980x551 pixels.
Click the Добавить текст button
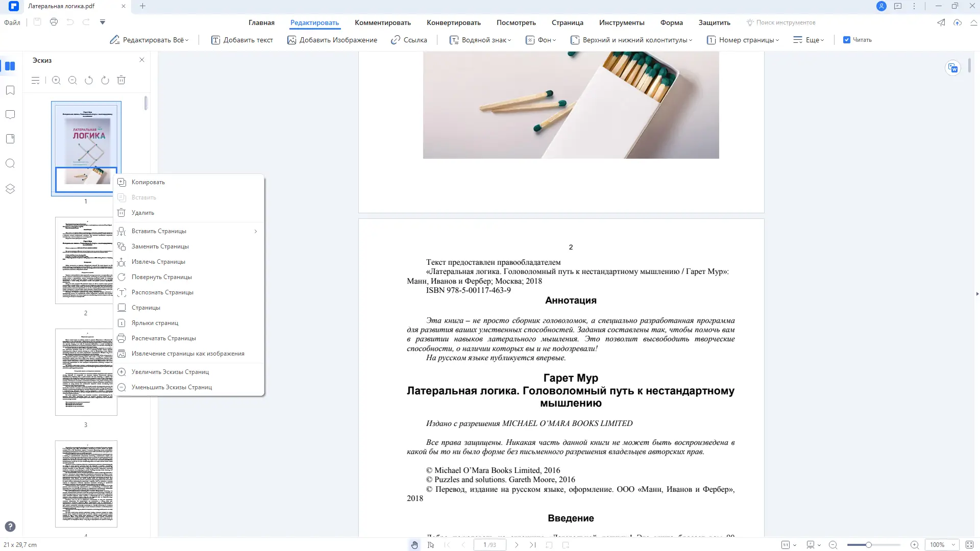click(x=242, y=40)
